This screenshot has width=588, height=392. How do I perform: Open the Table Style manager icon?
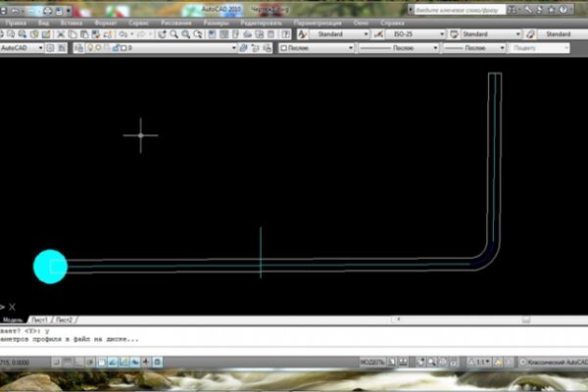pyautogui.click(x=454, y=34)
